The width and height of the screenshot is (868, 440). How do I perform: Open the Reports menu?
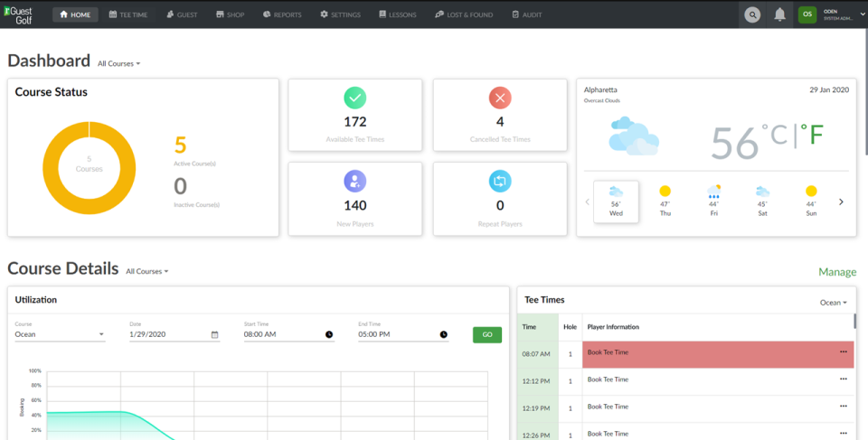coord(282,14)
